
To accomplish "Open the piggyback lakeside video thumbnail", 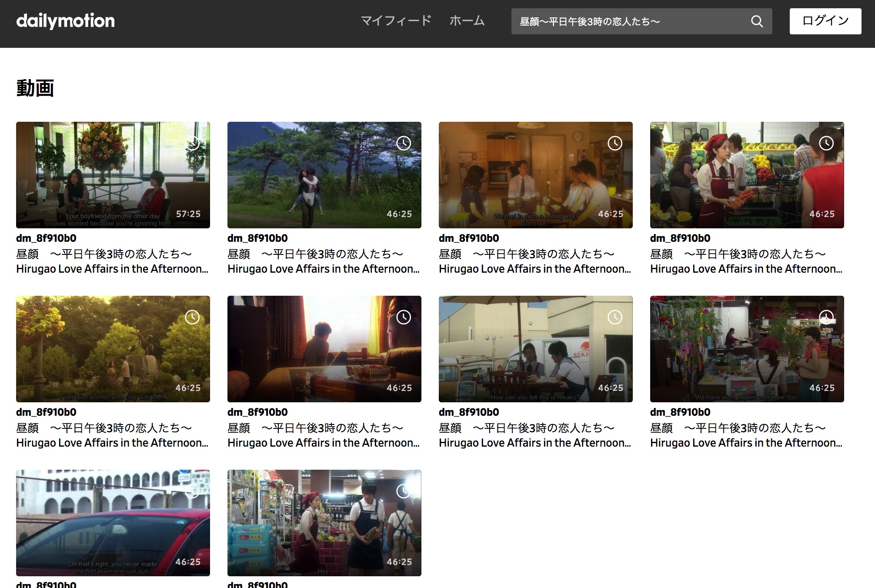I will (324, 175).
